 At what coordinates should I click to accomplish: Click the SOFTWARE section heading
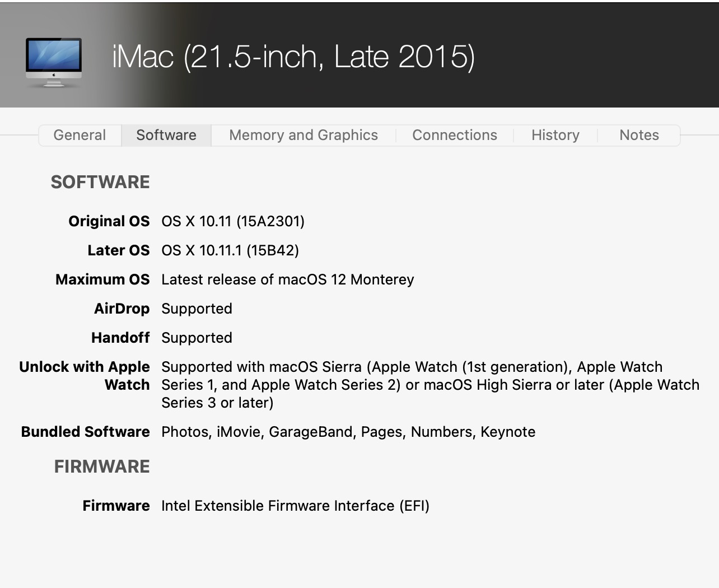(x=100, y=182)
